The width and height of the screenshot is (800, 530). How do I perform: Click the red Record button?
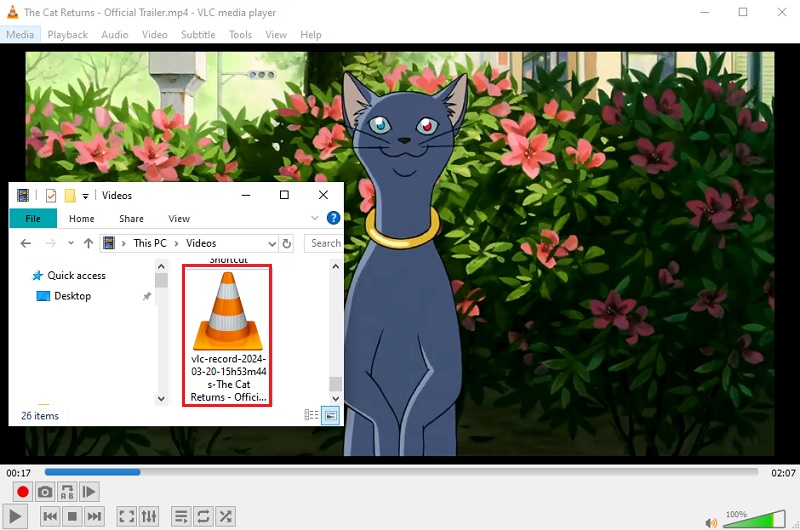pyautogui.click(x=23, y=492)
